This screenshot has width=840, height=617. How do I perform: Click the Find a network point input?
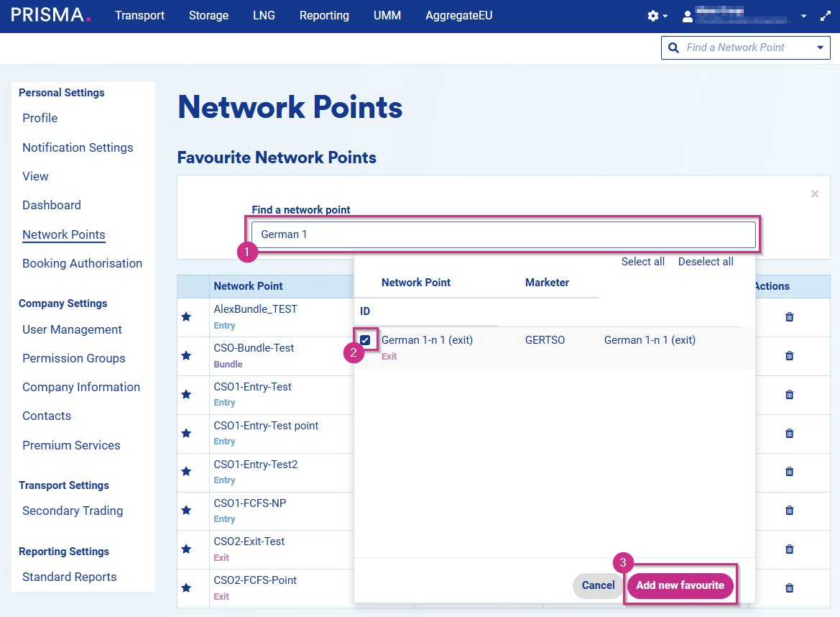[503, 234]
